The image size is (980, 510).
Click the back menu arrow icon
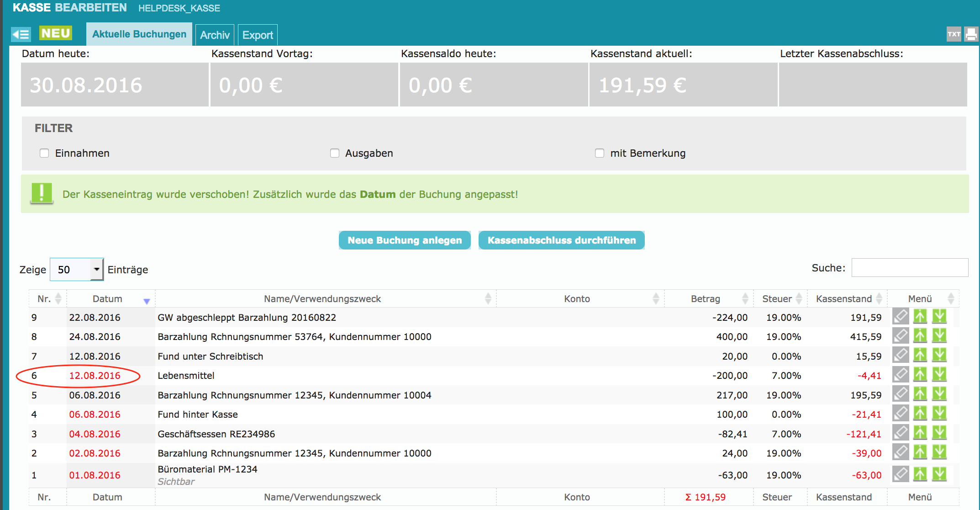click(x=21, y=34)
